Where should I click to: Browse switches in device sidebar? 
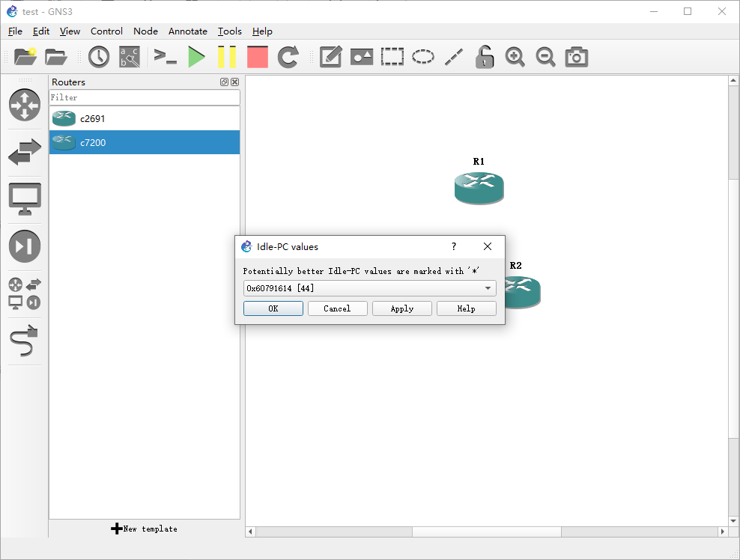point(25,152)
